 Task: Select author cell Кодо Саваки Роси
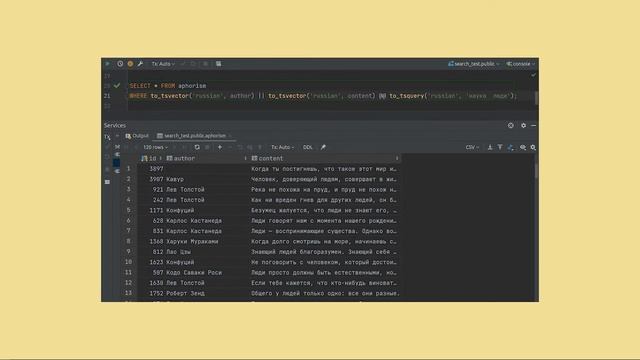[x=207, y=273]
